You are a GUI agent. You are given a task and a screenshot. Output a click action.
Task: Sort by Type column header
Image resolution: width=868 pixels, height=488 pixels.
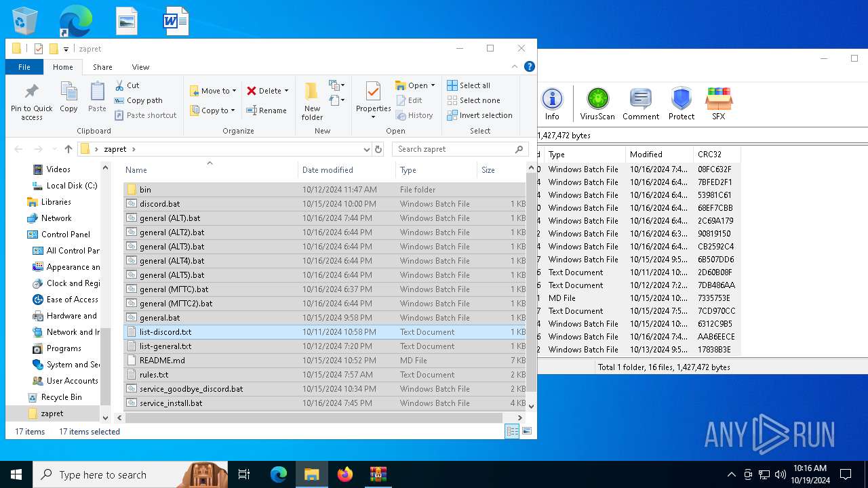pyautogui.click(x=436, y=169)
